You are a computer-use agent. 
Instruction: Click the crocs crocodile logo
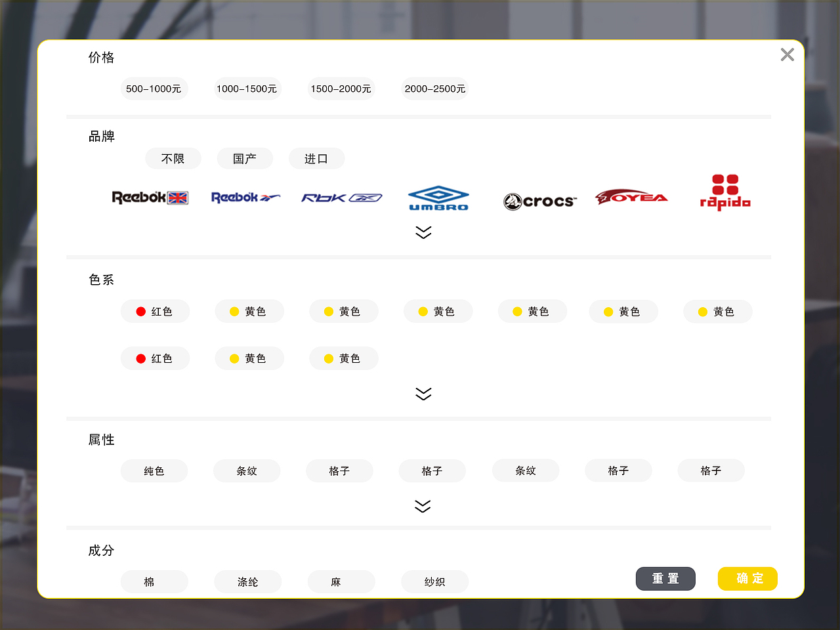coord(539,200)
